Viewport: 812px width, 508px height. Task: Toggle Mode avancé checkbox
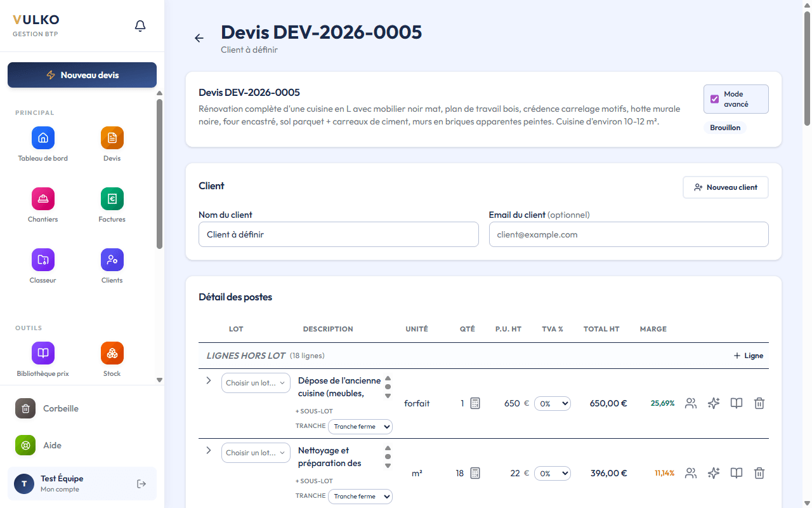pyautogui.click(x=714, y=99)
